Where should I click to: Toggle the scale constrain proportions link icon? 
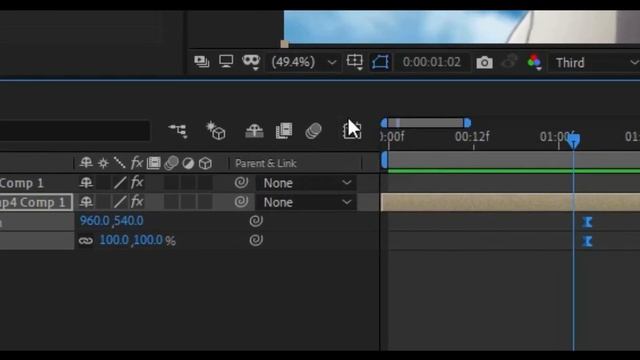[86, 240]
